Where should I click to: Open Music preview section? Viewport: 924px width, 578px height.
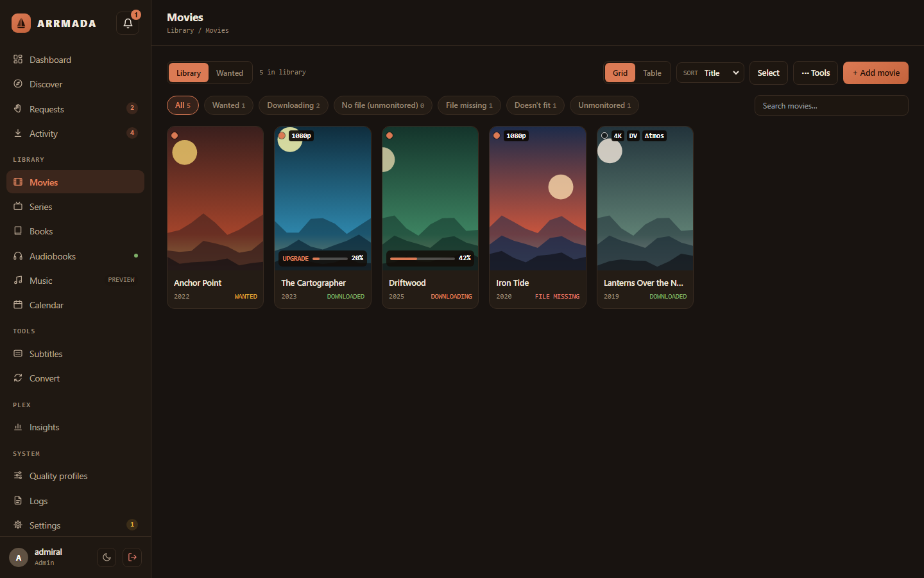[x=75, y=281]
